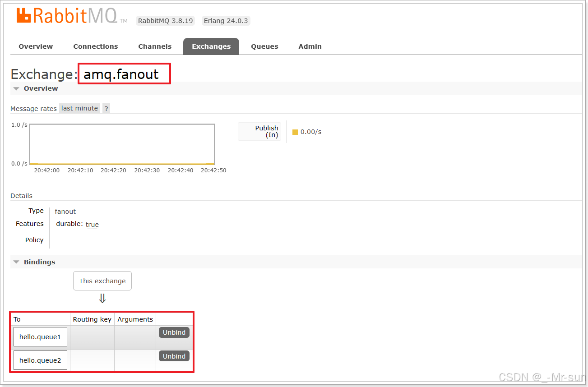Click the Message rates label

pos(33,109)
